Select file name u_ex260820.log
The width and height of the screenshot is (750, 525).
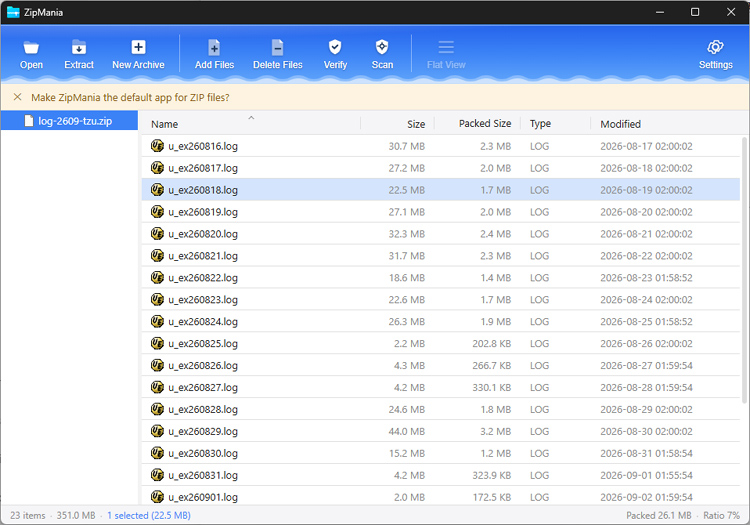coord(203,234)
